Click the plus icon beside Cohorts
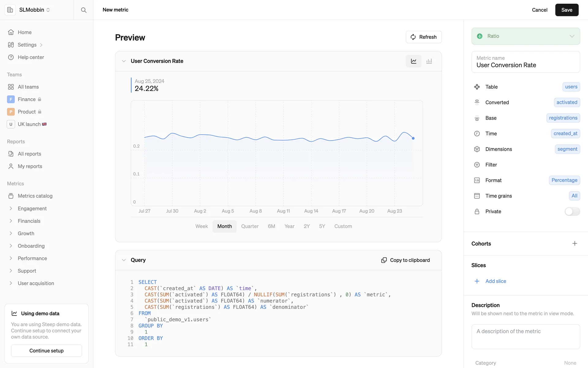The image size is (588, 368). coord(575,243)
